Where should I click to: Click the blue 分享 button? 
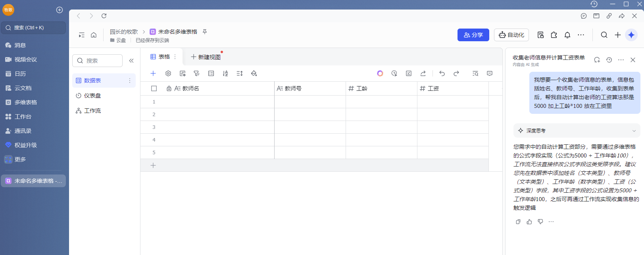(x=473, y=35)
